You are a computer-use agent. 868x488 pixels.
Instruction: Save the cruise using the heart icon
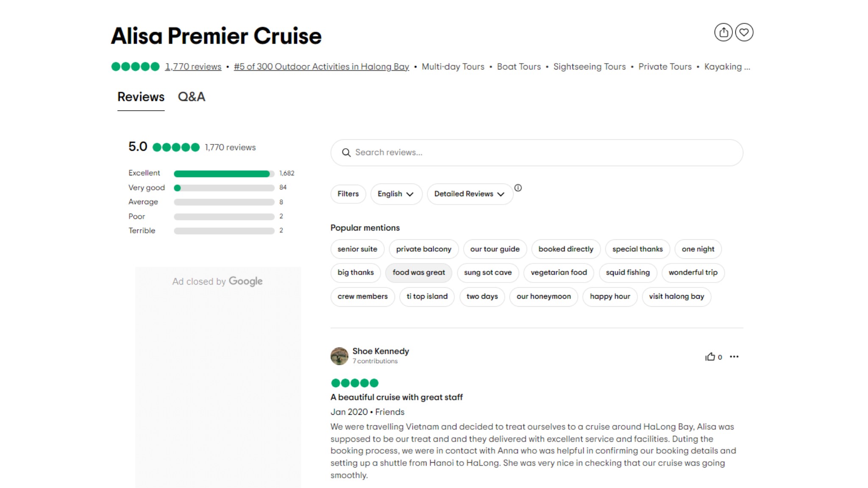click(745, 32)
